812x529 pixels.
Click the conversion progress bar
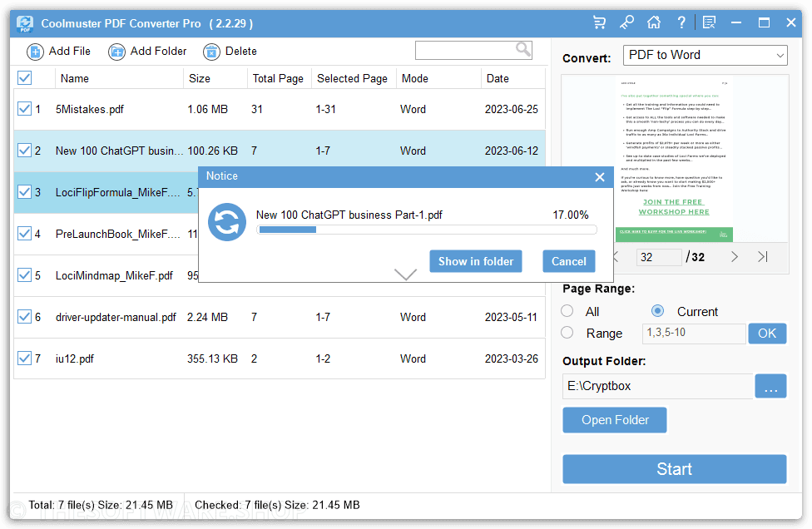coord(427,230)
